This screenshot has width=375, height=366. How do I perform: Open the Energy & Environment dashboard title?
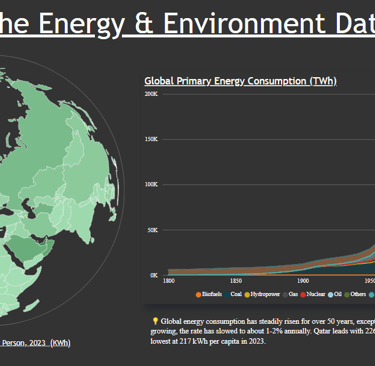coord(187,23)
